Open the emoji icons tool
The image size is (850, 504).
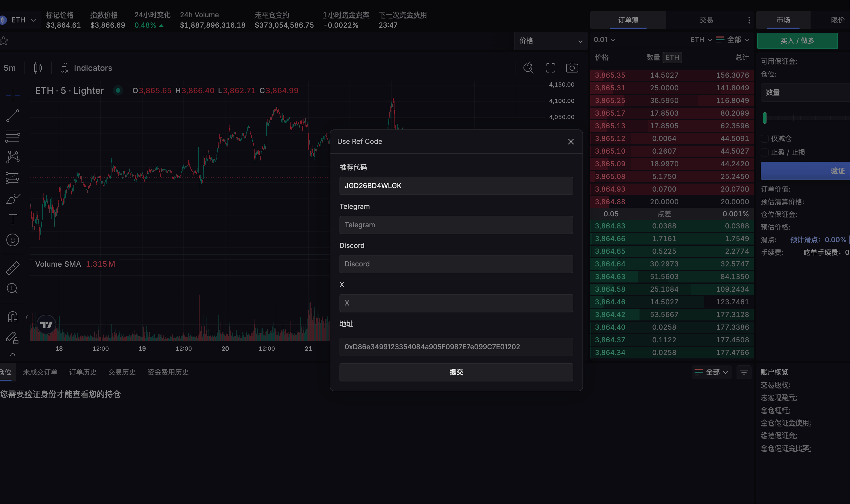point(13,240)
